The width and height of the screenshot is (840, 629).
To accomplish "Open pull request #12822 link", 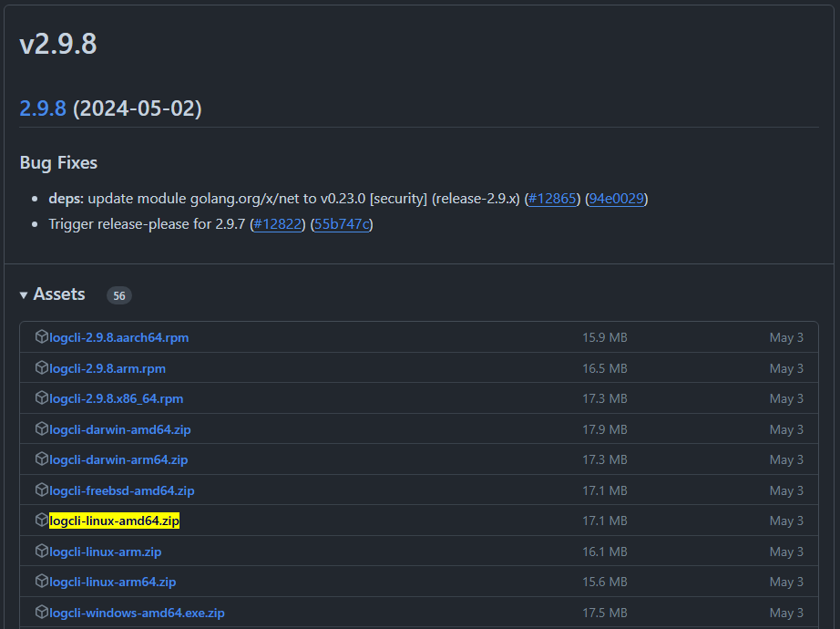I will click(x=278, y=224).
